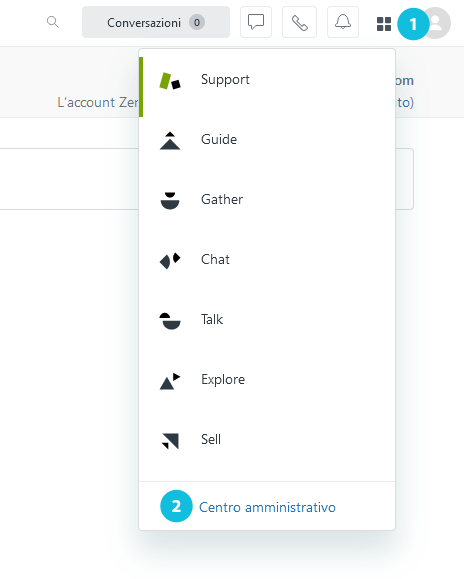464x579 pixels.
Task: Open the chat bubble icon
Action: 256,22
